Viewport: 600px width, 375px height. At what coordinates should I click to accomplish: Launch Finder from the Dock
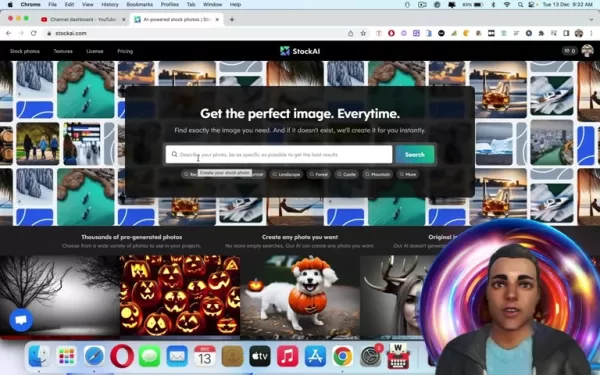coord(39,356)
